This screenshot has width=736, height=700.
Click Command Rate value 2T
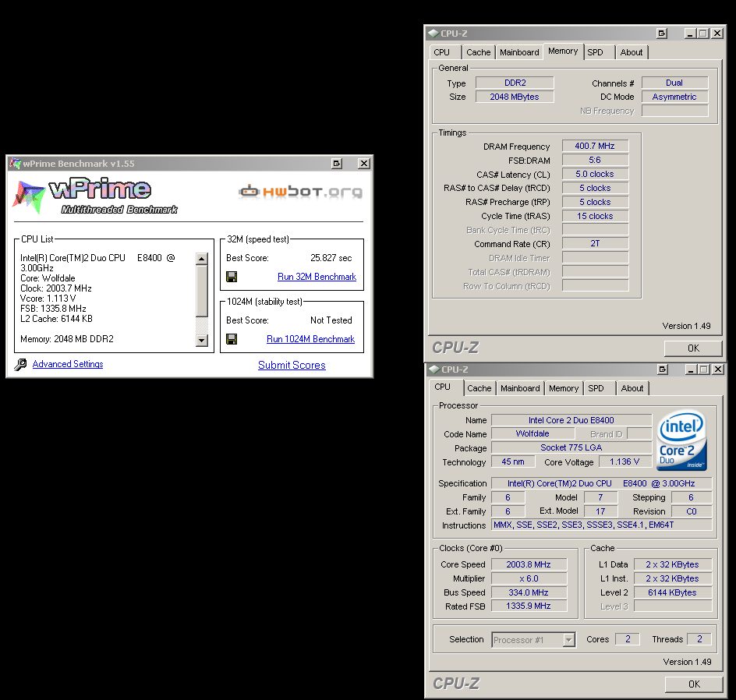pyautogui.click(x=595, y=243)
